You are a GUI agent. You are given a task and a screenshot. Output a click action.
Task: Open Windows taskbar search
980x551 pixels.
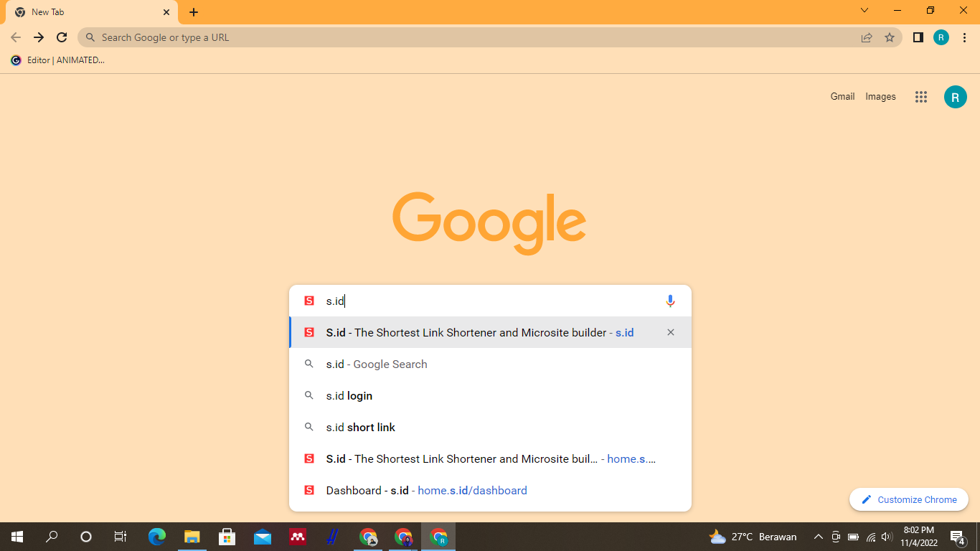52,537
